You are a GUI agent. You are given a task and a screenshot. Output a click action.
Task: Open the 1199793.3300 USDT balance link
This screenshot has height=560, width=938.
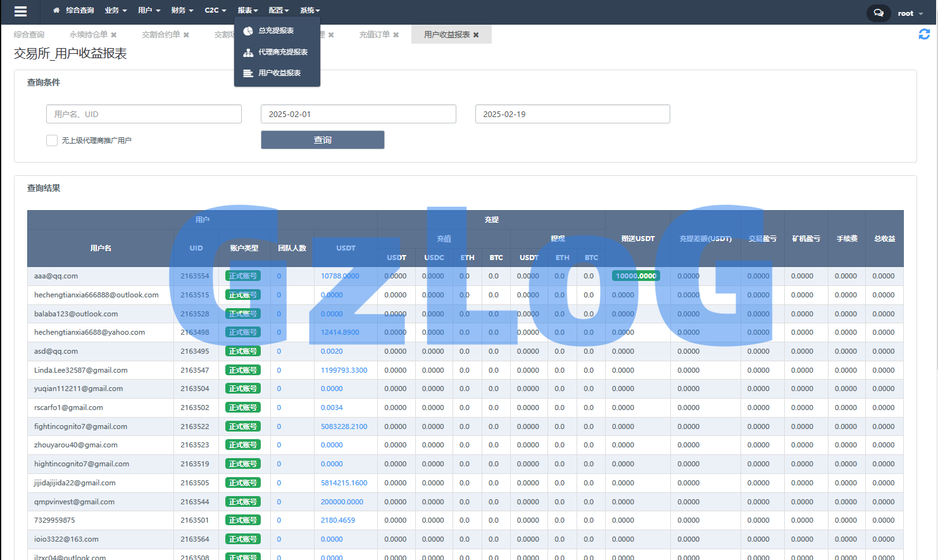click(344, 370)
